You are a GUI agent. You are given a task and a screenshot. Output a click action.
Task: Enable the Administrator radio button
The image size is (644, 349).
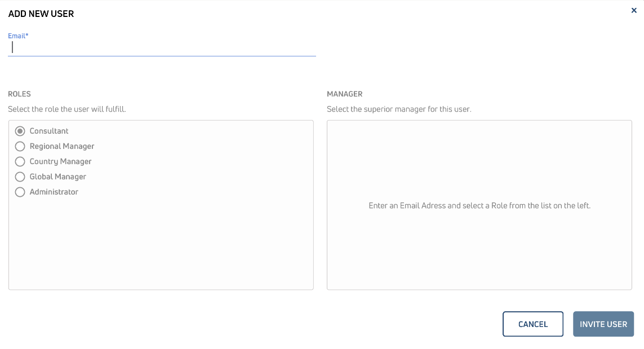pos(20,192)
